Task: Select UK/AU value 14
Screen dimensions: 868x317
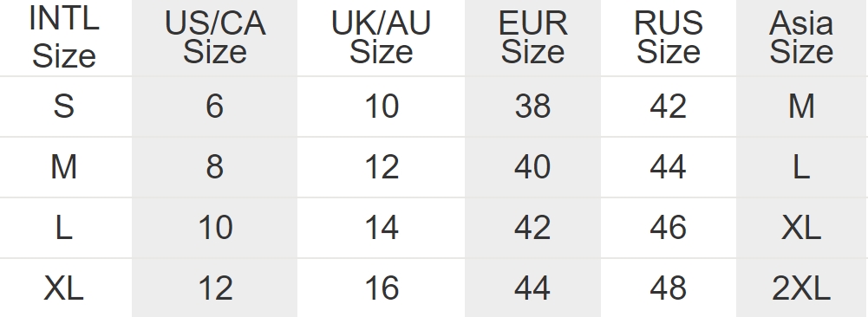Action: tap(381, 228)
